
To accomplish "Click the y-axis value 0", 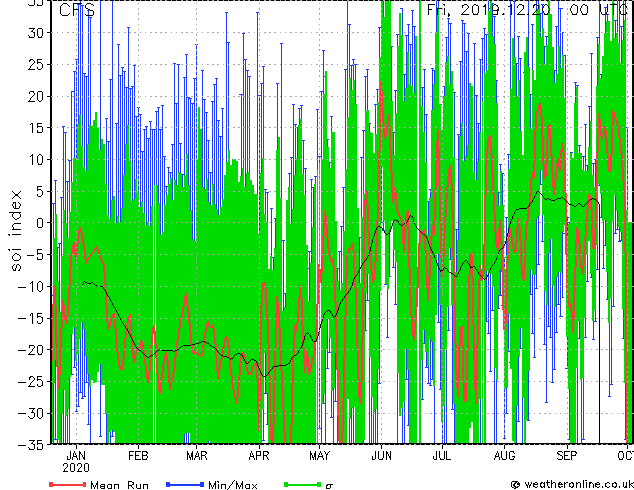I will (40, 223).
